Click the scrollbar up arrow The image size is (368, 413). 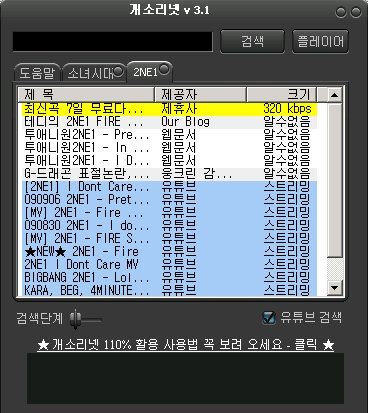coord(334,95)
